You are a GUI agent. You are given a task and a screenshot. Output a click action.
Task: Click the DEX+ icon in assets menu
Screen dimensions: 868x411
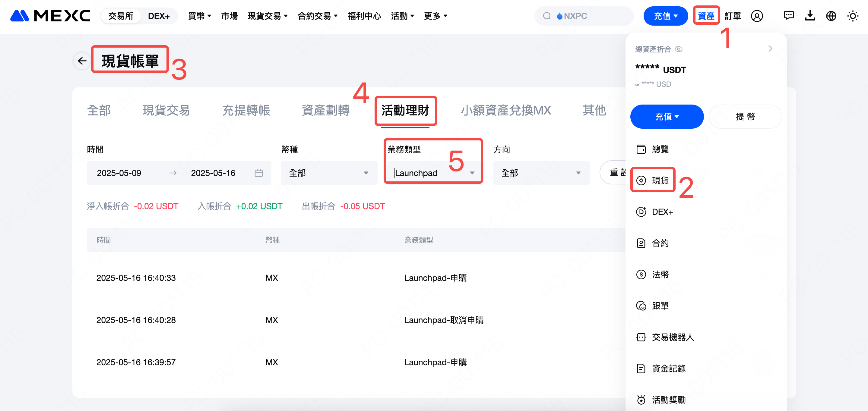pyautogui.click(x=641, y=212)
